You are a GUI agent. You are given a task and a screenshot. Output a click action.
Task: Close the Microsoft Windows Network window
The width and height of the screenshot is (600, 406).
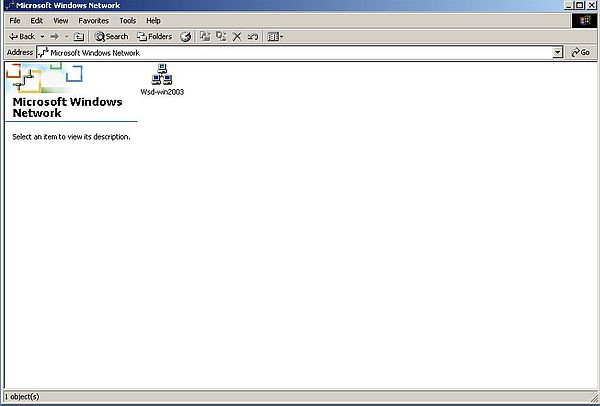[x=592, y=5]
